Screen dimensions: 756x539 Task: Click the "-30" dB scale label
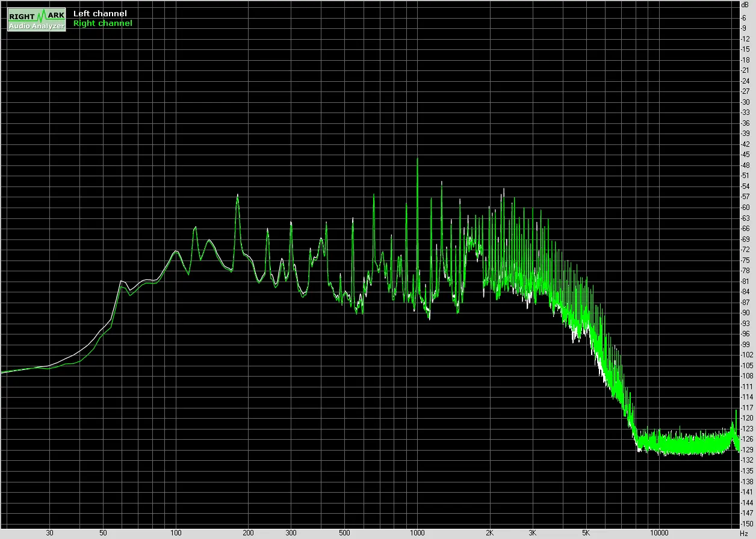pyautogui.click(x=746, y=102)
